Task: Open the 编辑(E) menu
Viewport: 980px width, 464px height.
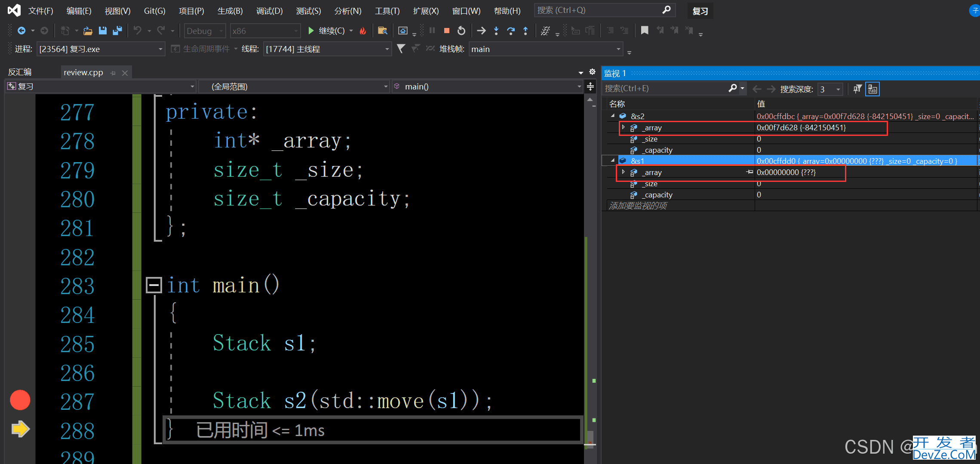Action: 79,11
